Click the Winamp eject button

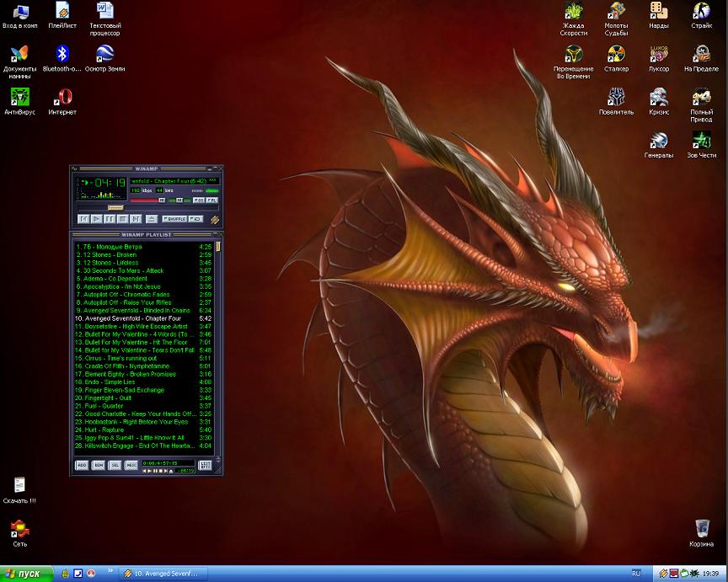[x=152, y=219]
